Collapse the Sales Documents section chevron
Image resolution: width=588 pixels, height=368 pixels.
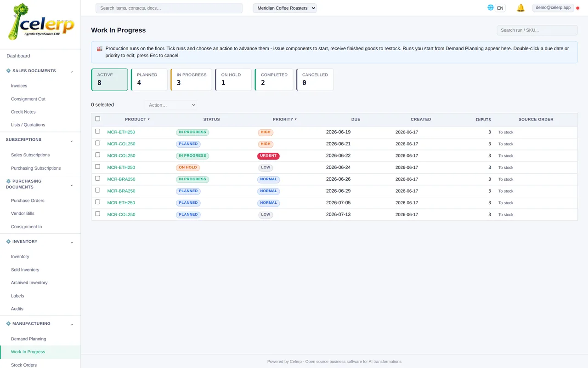click(x=72, y=71)
